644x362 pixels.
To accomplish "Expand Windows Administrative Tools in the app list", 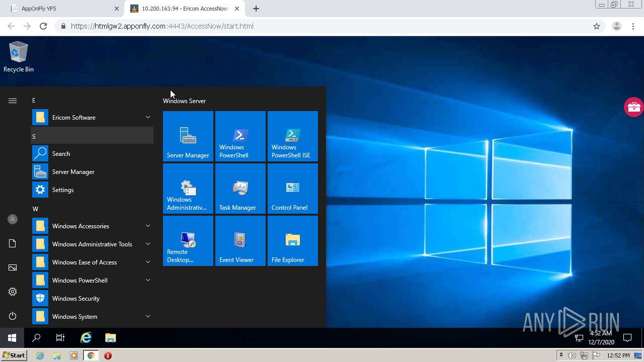I will click(93, 244).
